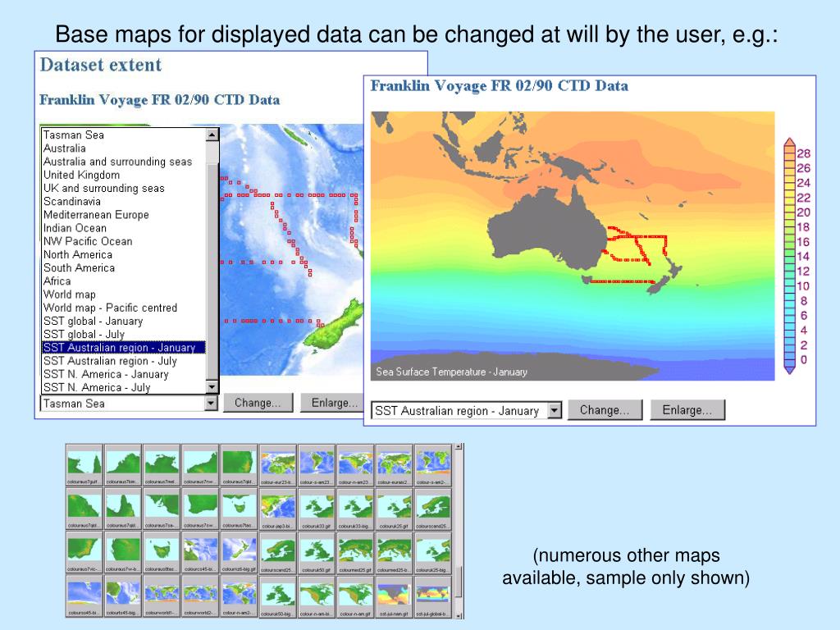Click the legend band labelled 28
840x630 pixels.
pyautogui.click(x=790, y=153)
